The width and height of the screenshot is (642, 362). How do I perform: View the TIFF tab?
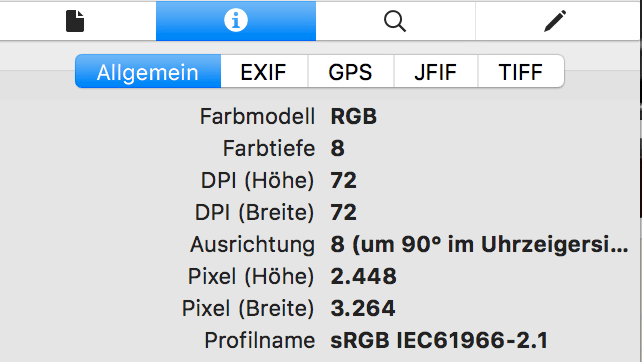tap(520, 72)
